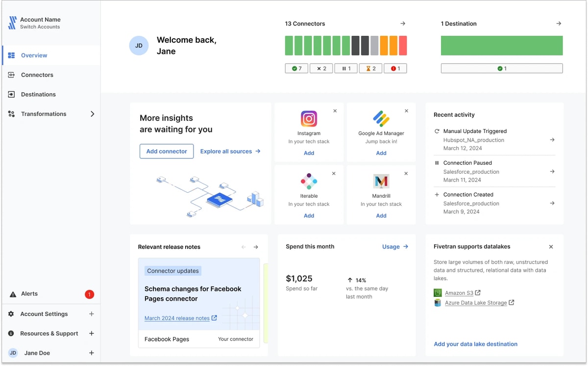Open Azure Data Lake Storage link
This screenshot has width=588, height=366.
(479, 303)
